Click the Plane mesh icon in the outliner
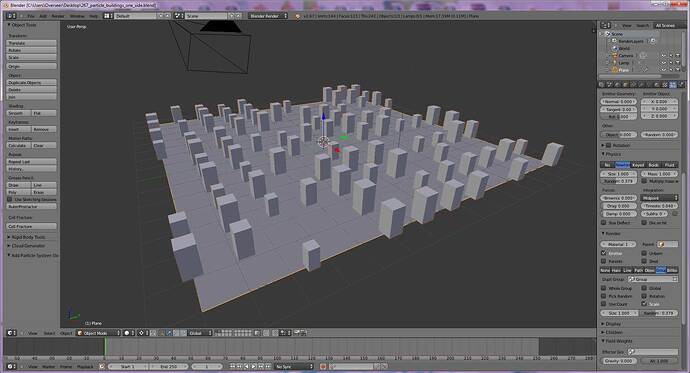This screenshot has height=373, width=690. tap(615, 70)
